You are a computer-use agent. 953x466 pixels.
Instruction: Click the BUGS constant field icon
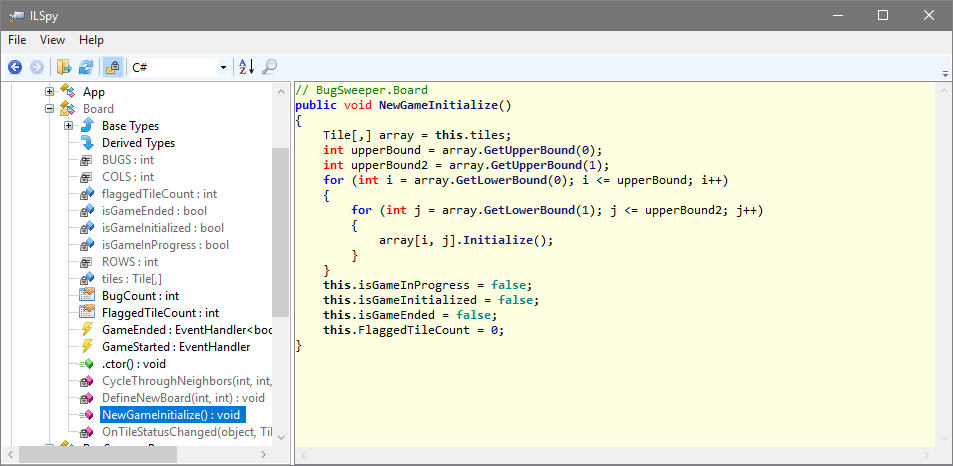coord(86,160)
